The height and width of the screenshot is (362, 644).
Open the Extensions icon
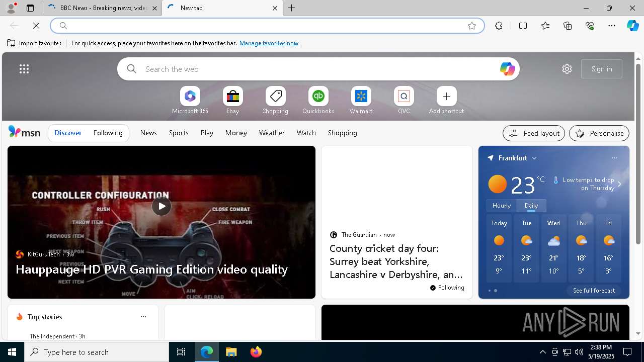499,26
